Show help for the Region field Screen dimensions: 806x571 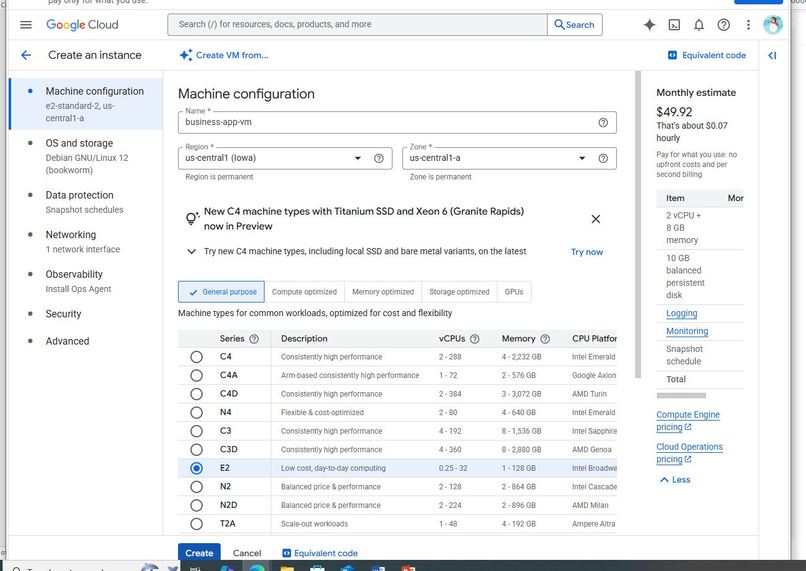coord(379,158)
